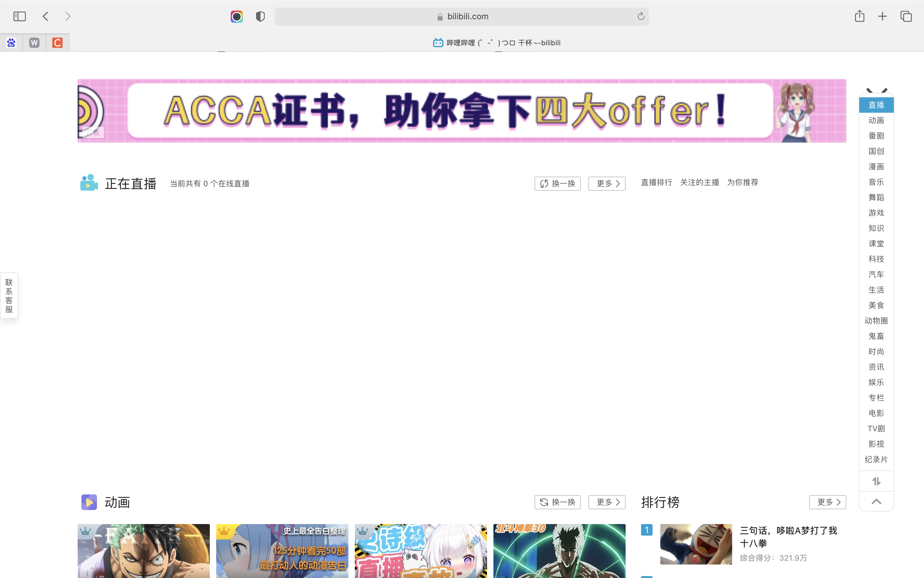Click the 广告 ad label on banner

93,133
